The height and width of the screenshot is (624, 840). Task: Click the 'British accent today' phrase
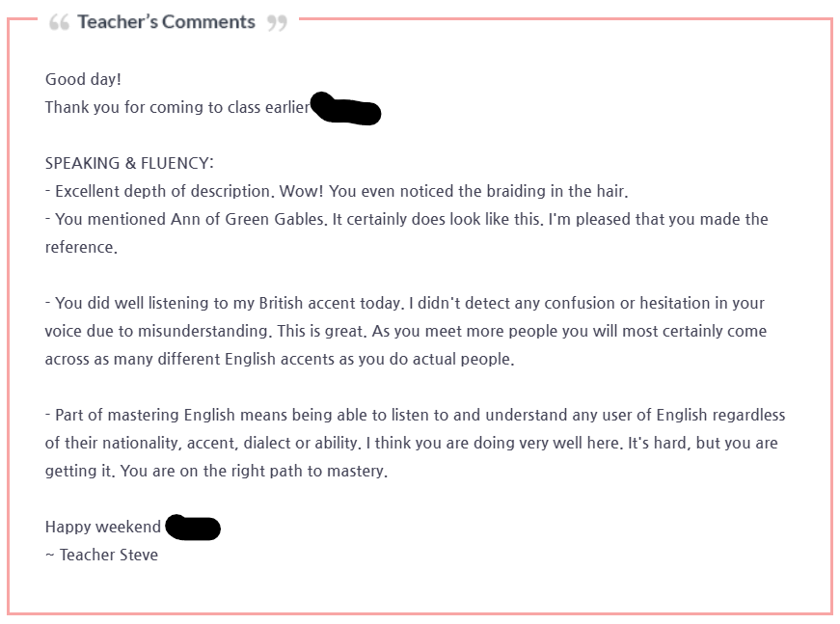click(330, 303)
